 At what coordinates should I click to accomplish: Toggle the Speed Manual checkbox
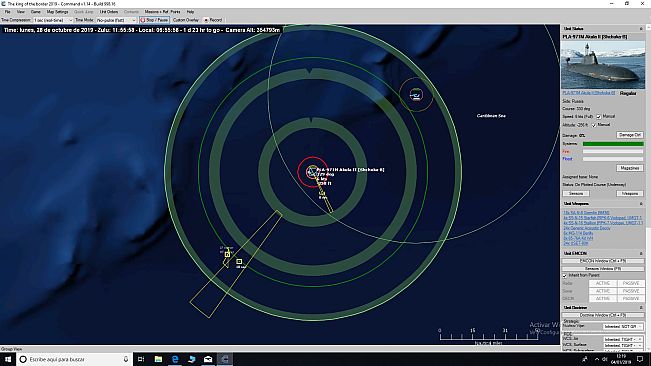(x=599, y=117)
